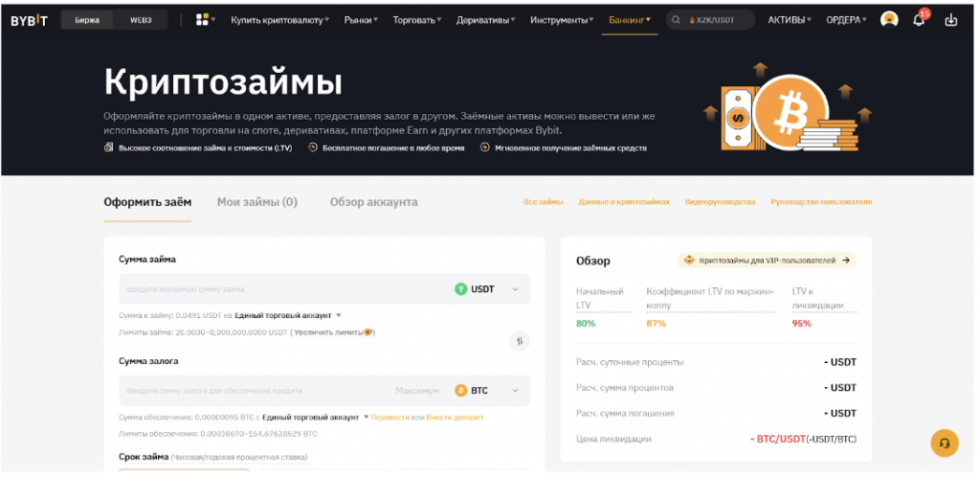Click the 87% margin call value
Screen dimensions: 980x478
tap(657, 324)
